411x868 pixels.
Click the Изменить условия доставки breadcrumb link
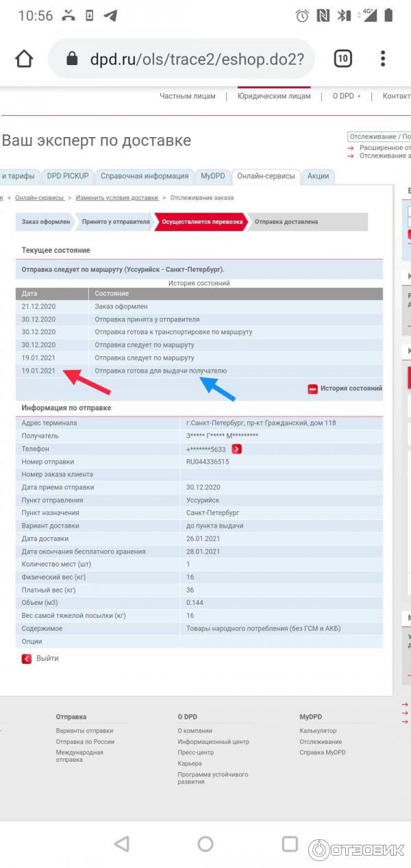(x=116, y=198)
